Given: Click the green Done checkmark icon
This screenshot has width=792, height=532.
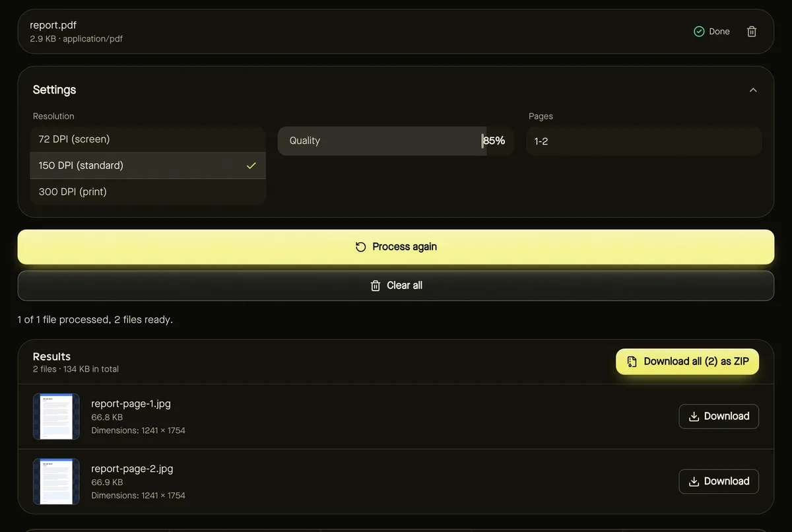Looking at the screenshot, I should tap(699, 32).
